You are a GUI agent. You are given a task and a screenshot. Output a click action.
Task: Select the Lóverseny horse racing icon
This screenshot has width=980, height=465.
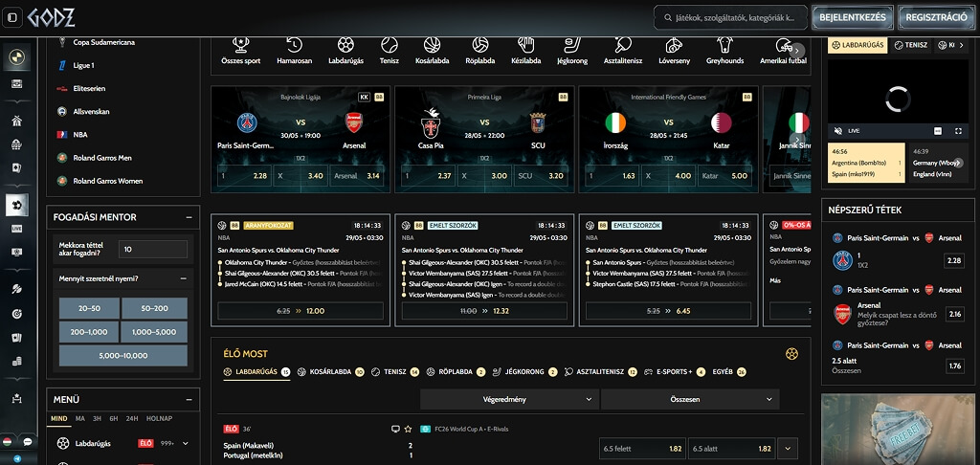pos(674,45)
